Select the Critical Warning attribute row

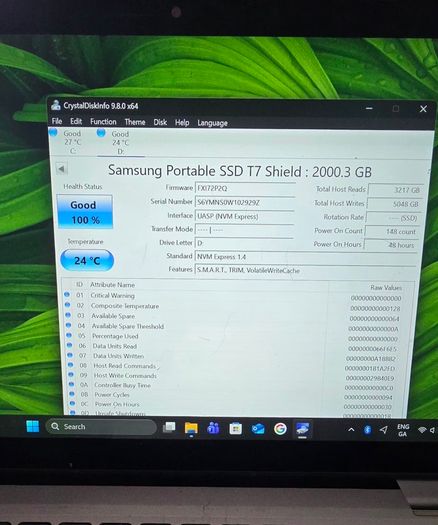point(233,296)
